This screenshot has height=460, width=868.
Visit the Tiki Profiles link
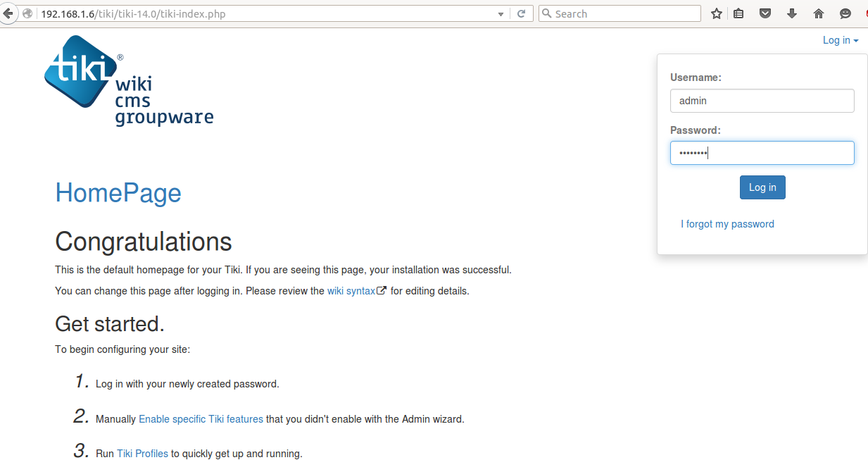coord(142,454)
